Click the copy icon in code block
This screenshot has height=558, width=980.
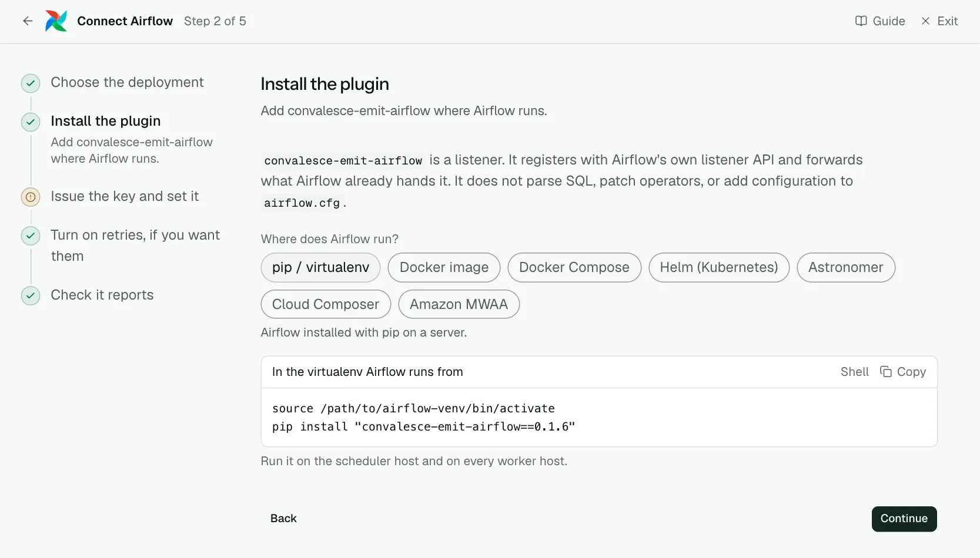(x=885, y=371)
